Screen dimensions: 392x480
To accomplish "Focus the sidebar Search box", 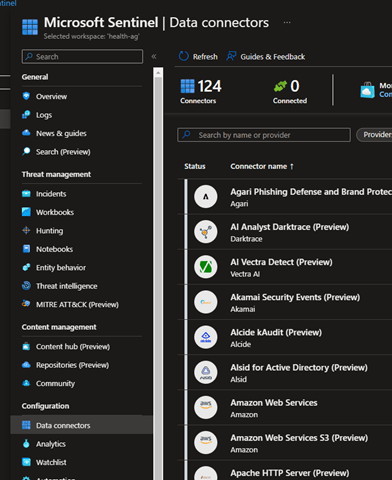I will pos(82,57).
